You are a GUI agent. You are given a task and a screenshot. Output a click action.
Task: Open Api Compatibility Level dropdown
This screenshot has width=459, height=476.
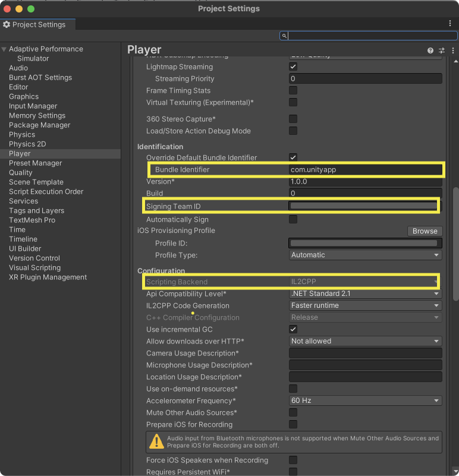[365, 294]
